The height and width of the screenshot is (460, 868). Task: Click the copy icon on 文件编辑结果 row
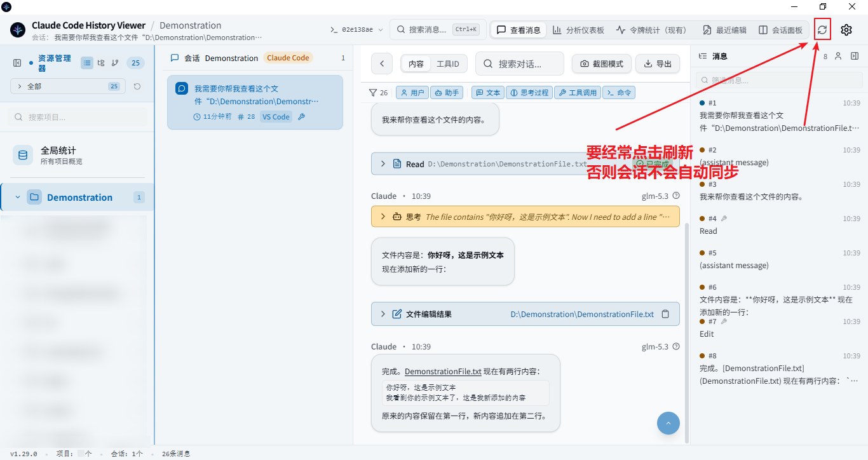[665, 314]
